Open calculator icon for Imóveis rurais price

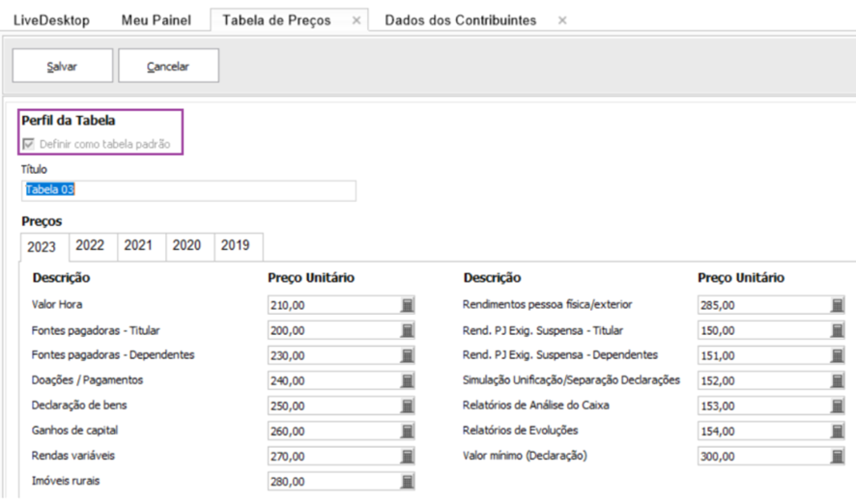[408, 481]
